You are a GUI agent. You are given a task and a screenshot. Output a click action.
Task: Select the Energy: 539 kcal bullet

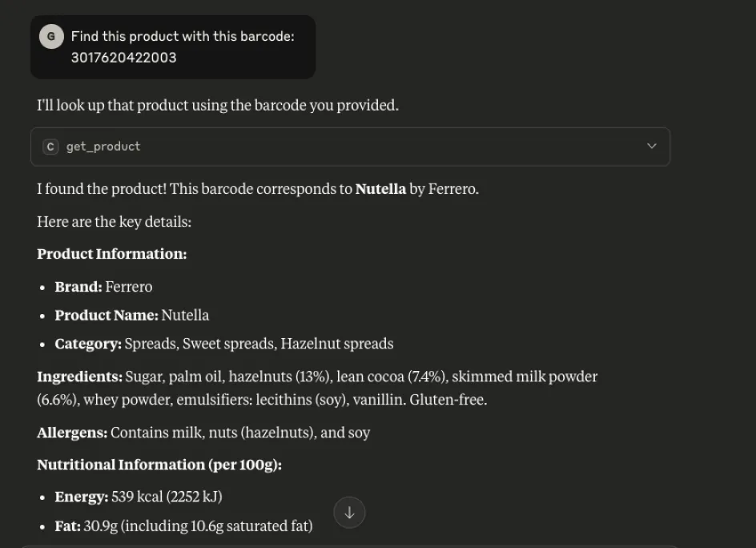(138, 497)
